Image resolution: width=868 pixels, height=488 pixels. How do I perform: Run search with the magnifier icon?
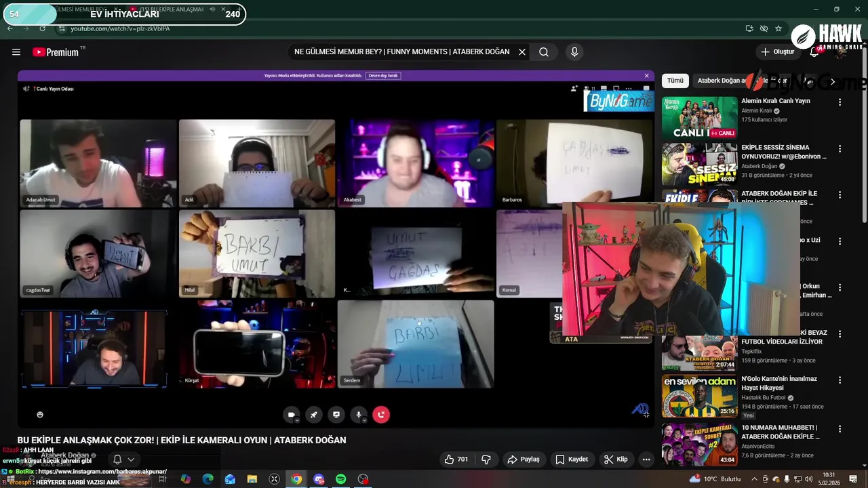point(544,52)
